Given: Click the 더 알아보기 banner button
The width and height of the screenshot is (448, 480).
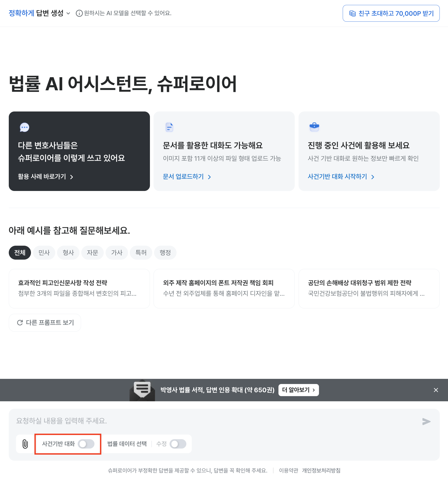Looking at the screenshot, I should (x=299, y=390).
